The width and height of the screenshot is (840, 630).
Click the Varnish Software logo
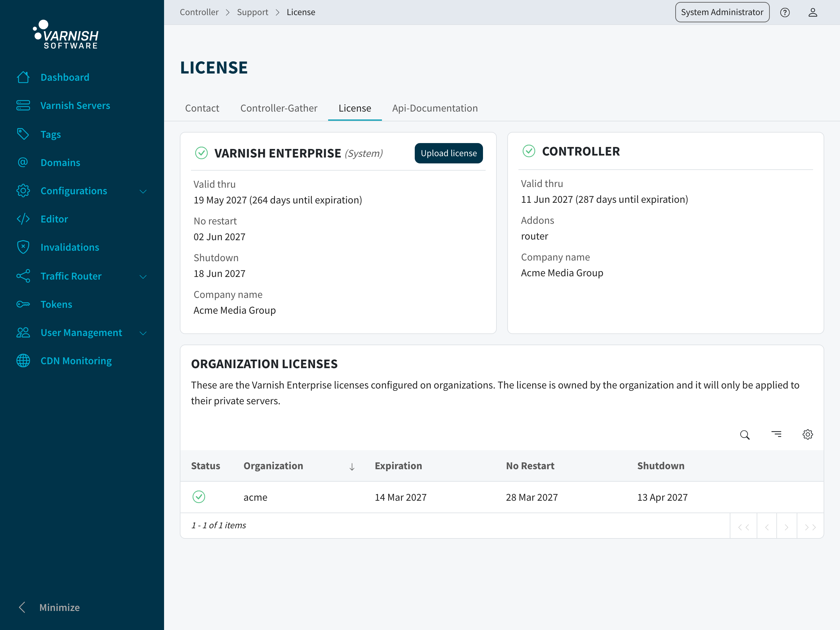(x=66, y=34)
